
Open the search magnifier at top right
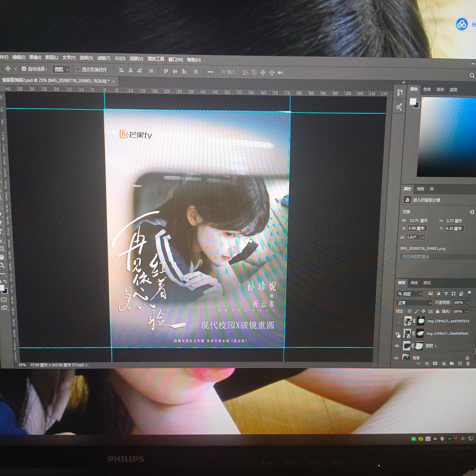[472, 75]
